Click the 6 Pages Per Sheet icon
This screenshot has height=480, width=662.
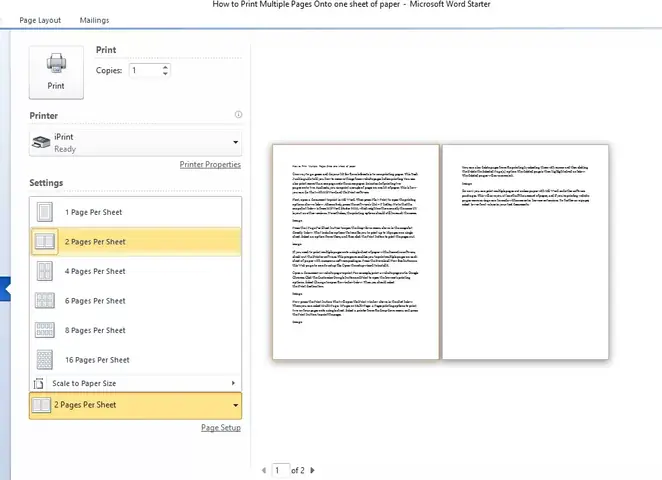(x=44, y=301)
